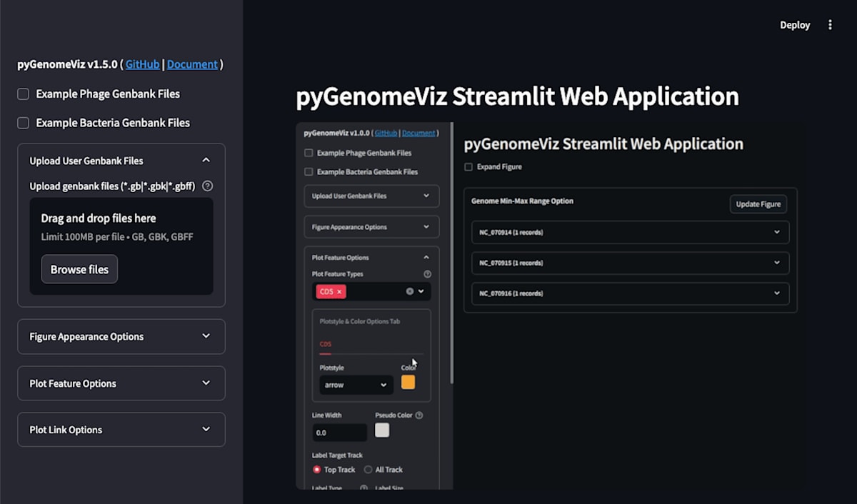Open the orange Color swatch picker
This screenshot has width=857, height=504.
pyautogui.click(x=408, y=382)
